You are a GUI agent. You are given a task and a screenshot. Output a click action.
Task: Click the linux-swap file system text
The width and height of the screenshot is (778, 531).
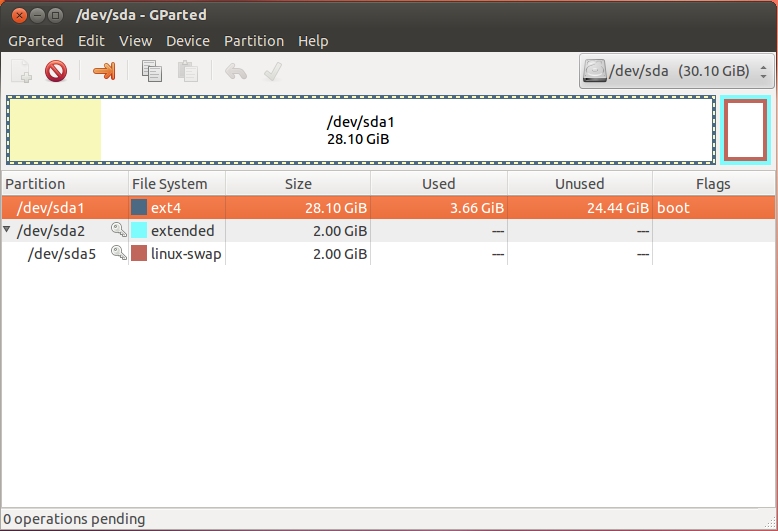pos(186,254)
